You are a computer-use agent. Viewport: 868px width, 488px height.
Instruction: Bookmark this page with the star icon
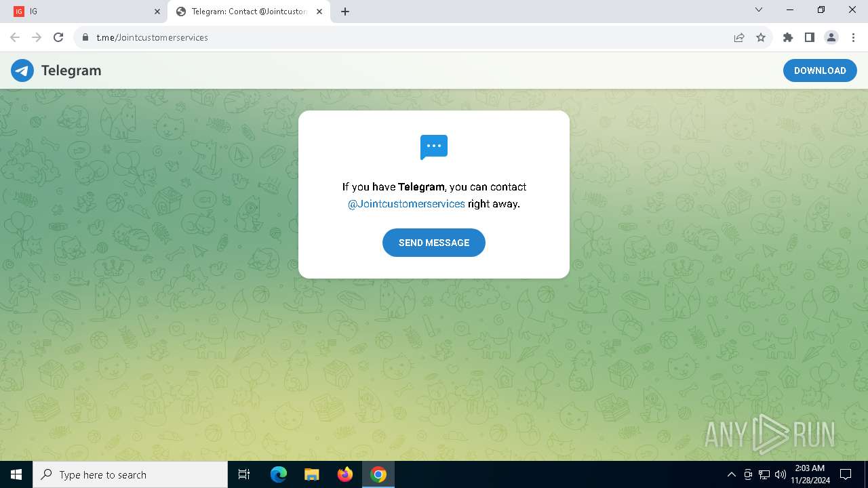click(x=761, y=37)
